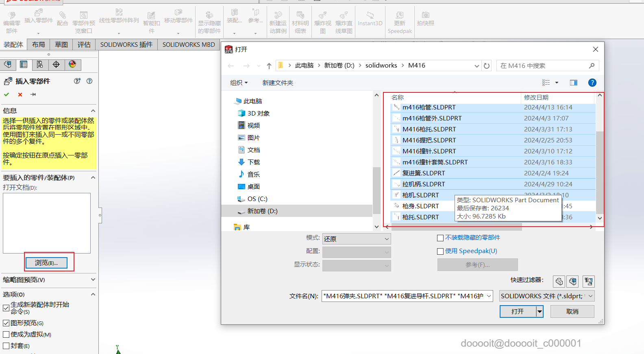
Task: Open Linear Component Pattern tool
Action: (x=119, y=20)
